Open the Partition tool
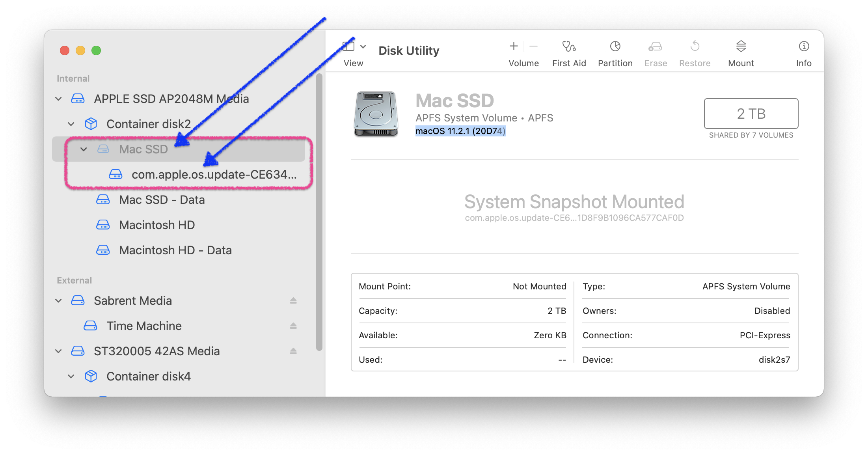The height and width of the screenshot is (455, 868). 615,47
